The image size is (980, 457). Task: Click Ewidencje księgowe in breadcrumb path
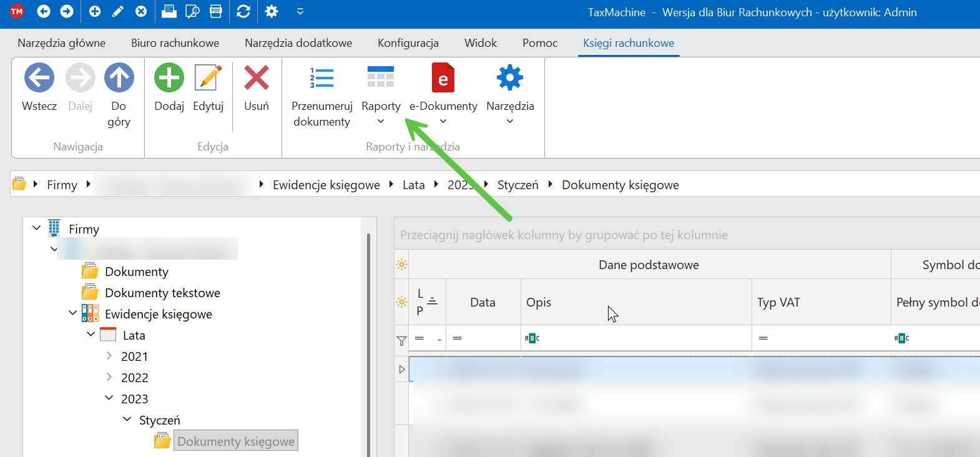click(326, 185)
